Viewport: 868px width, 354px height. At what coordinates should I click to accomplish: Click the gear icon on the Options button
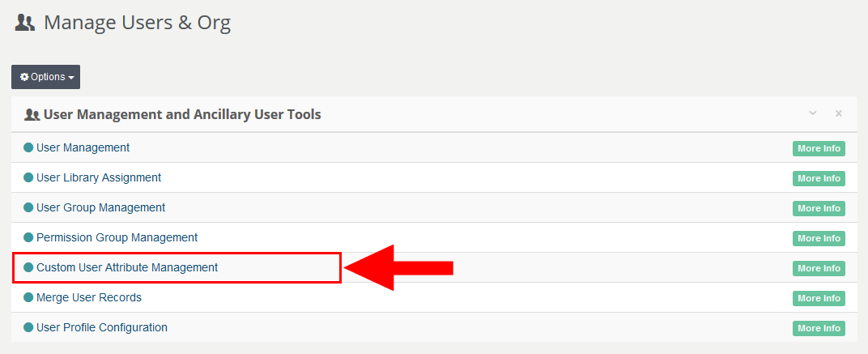(x=24, y=77)
